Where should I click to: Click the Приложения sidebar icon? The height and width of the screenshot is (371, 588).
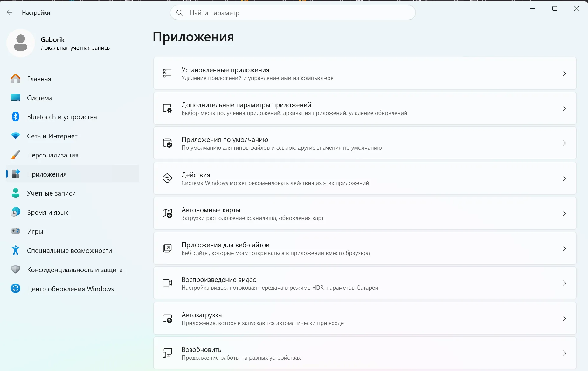16,174
